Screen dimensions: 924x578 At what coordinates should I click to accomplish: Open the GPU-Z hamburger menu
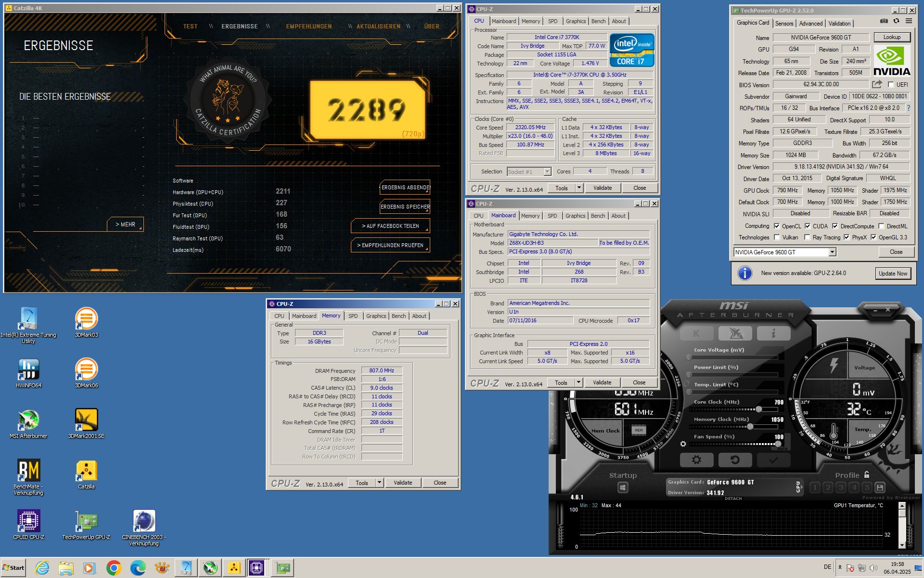point(909,21)
